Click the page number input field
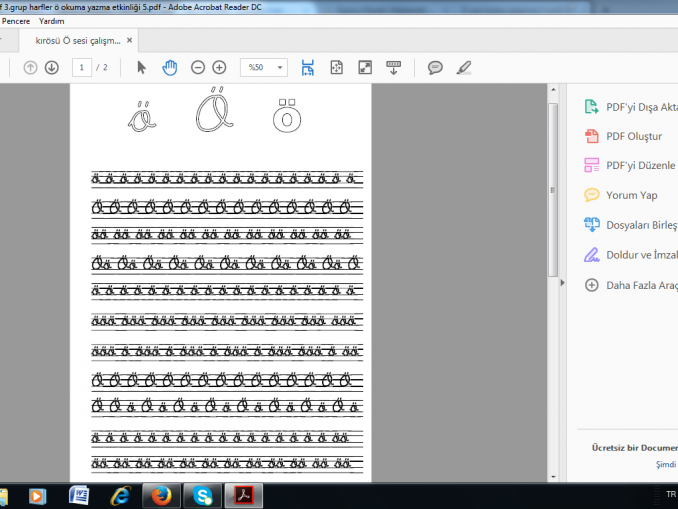 pyautogui.click(x=81, y=67)
